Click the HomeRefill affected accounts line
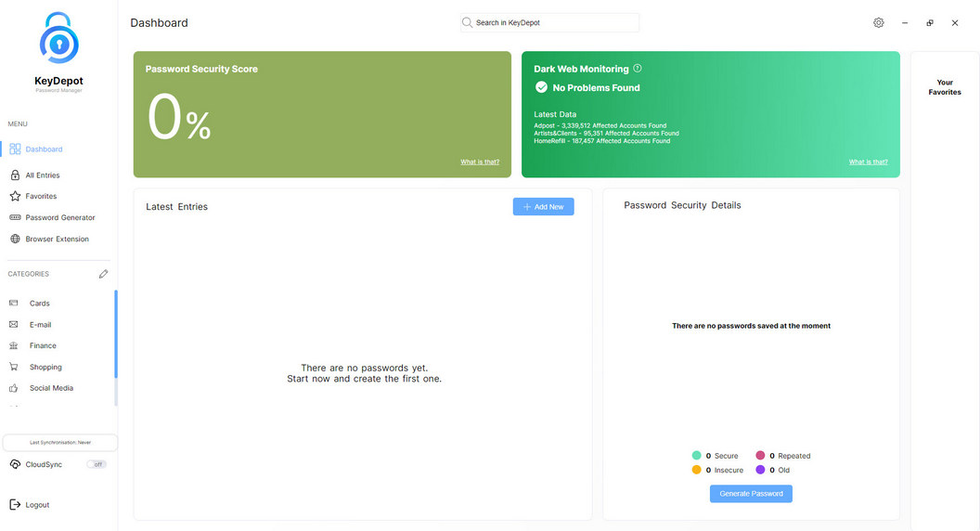Viewport: 980px width, 531px height. [602, 141]
